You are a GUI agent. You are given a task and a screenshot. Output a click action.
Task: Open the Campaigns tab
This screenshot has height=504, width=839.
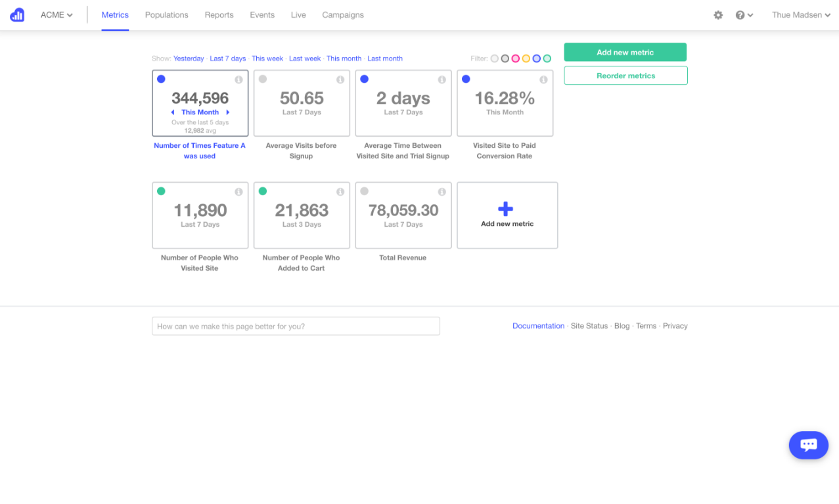pyautogui.click(x=342, y=14)
